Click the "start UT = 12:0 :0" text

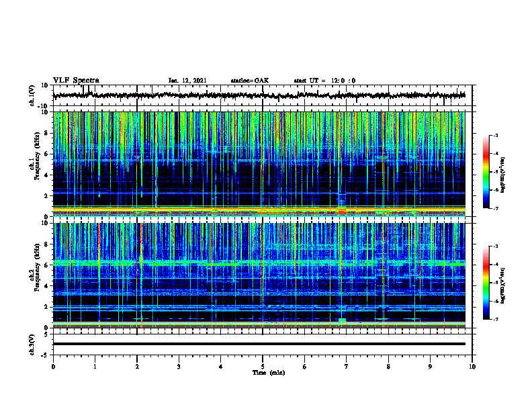pos(324,81)
